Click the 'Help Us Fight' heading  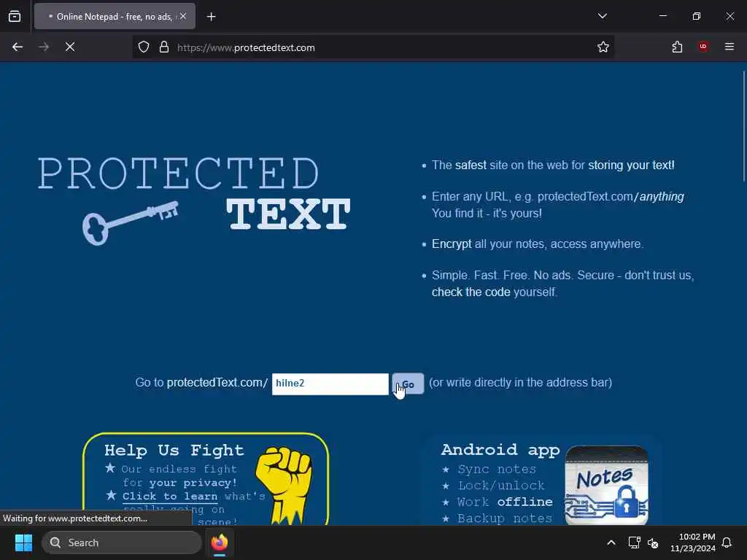pos(174,450)
